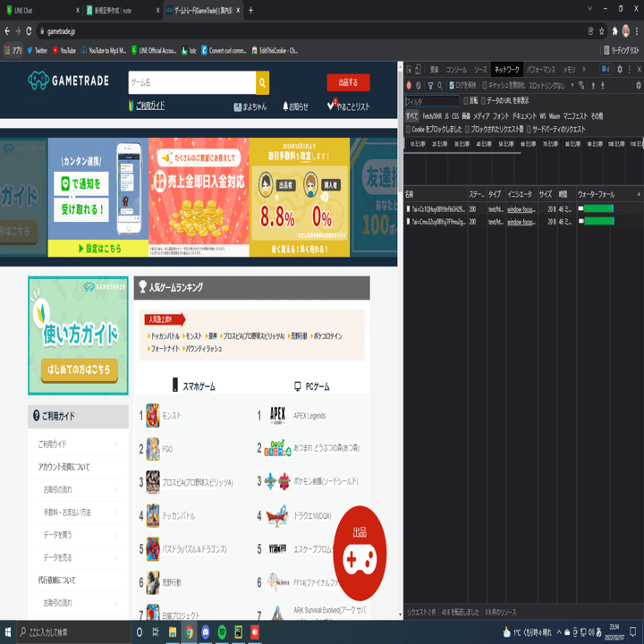This screenshot has height=644, width=644.
Task: Open the Chrome extensions puzzle icon
Action: (614, 31)
